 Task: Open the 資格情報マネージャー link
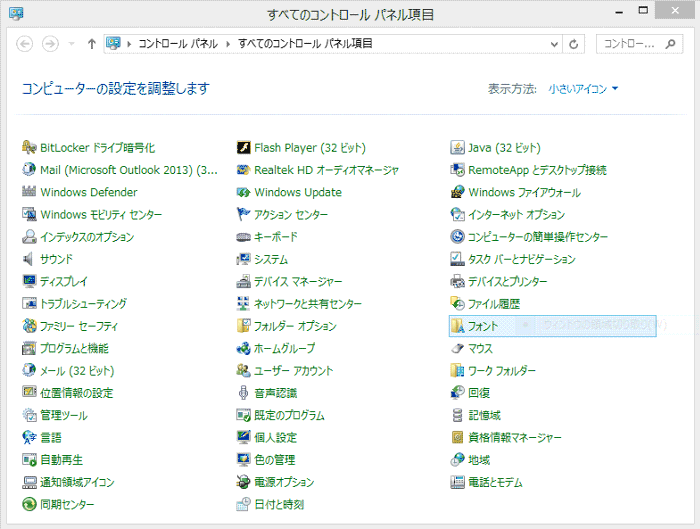[515, 437]
